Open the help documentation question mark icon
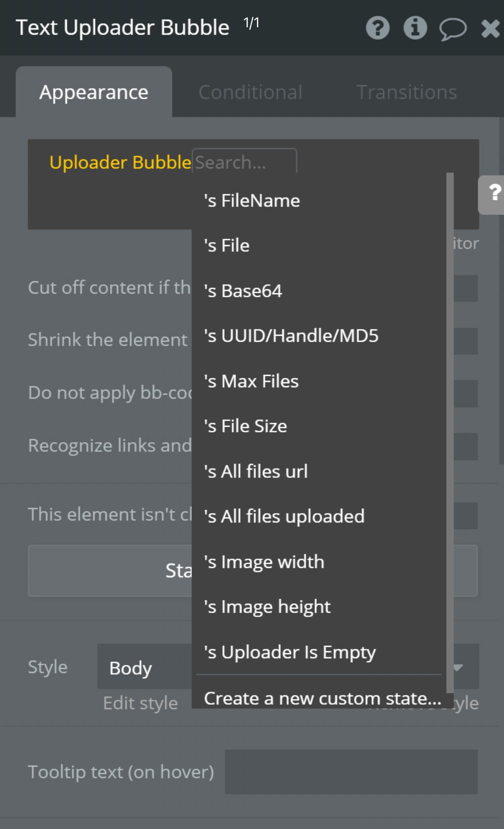The width and height of the screenshot is (504, 829). pos(377,28)
